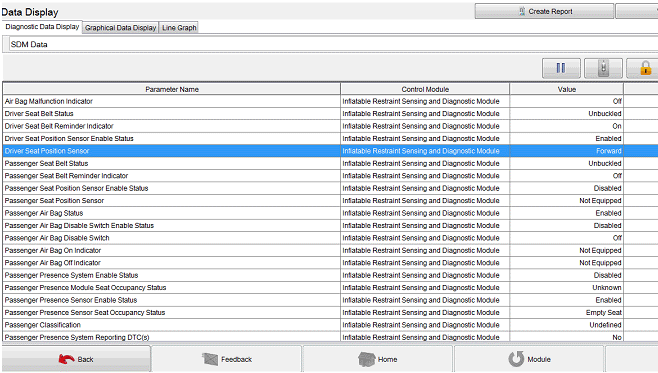Pause the live data with the pause icon
The image size is (658, 373).
(561, 68)
